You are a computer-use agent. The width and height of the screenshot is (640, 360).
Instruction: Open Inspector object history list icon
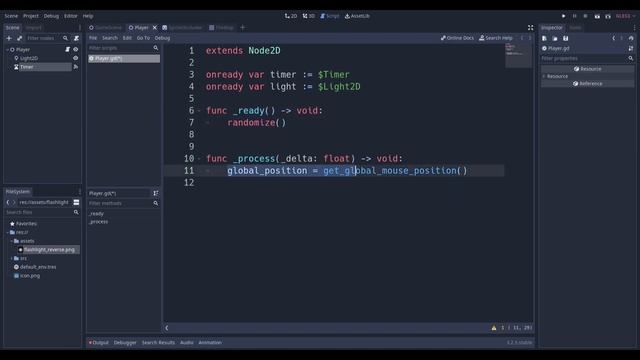click(x=631, y=38)
